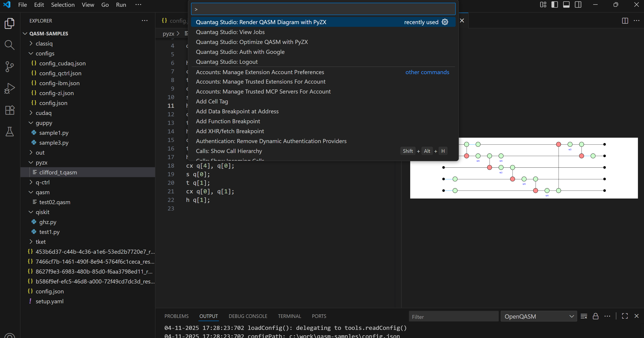Open the Search view in activity bar

pyautogui.click(x=9, y=45)
